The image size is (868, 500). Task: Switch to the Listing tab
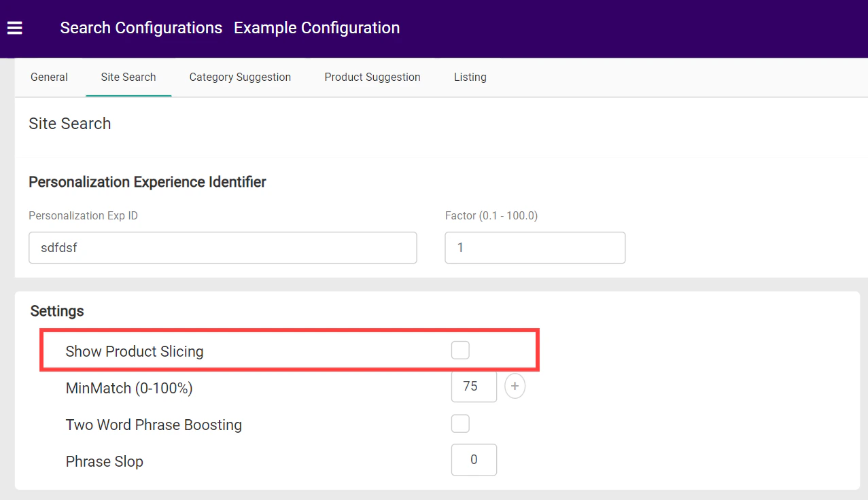click(x=470, y=77)
